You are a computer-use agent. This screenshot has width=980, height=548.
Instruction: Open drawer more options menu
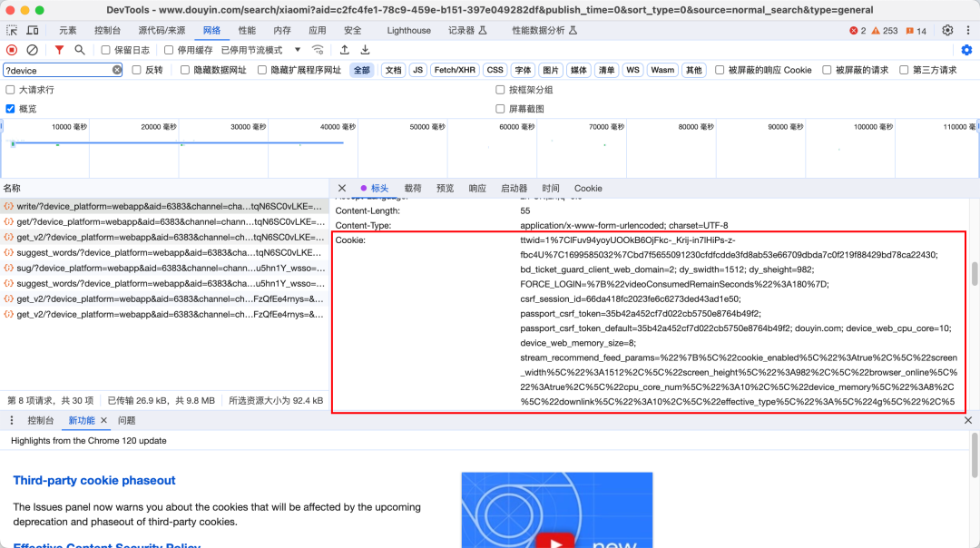click(11, 421)
